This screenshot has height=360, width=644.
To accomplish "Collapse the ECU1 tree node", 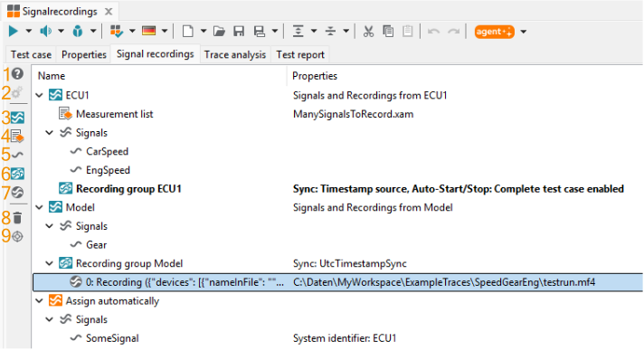I will coord(40,95).
